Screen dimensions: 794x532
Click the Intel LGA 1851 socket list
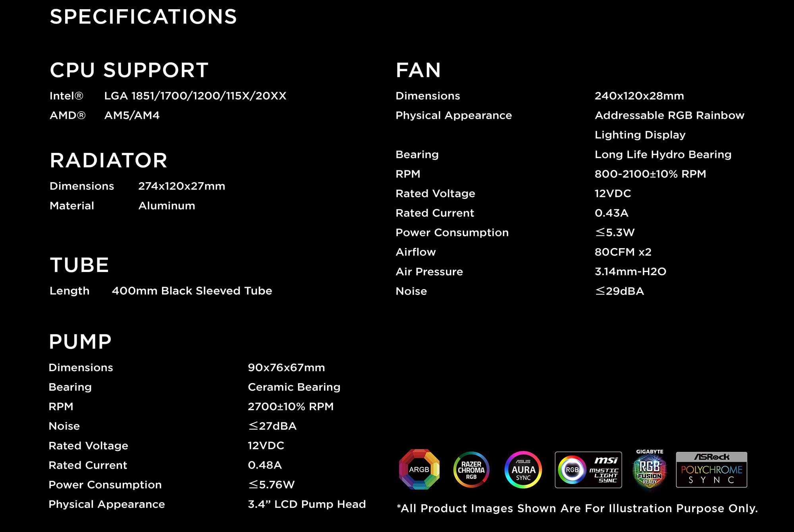(x=195, y=96)
